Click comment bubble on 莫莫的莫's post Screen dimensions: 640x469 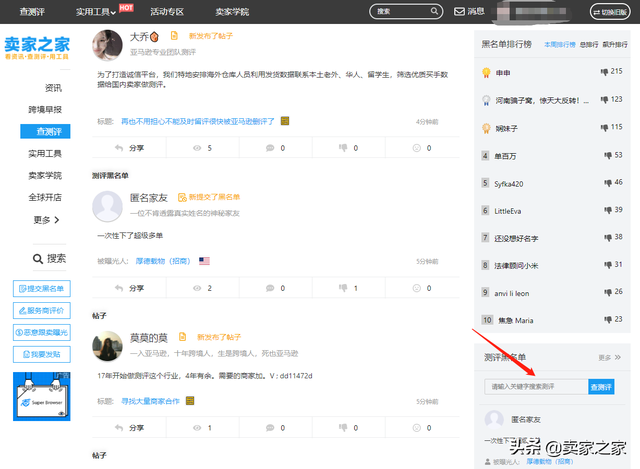(270, 428)
